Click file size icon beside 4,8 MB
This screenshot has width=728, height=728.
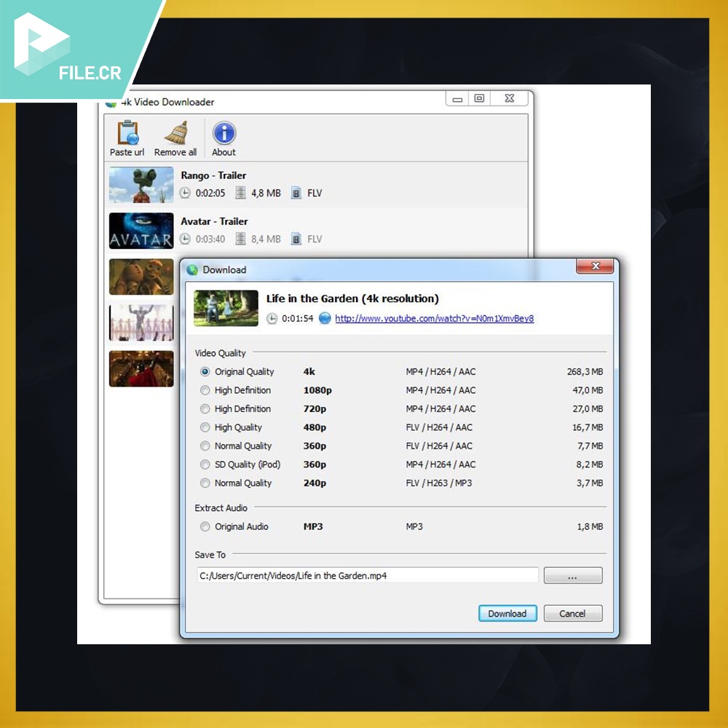[240, 193]
